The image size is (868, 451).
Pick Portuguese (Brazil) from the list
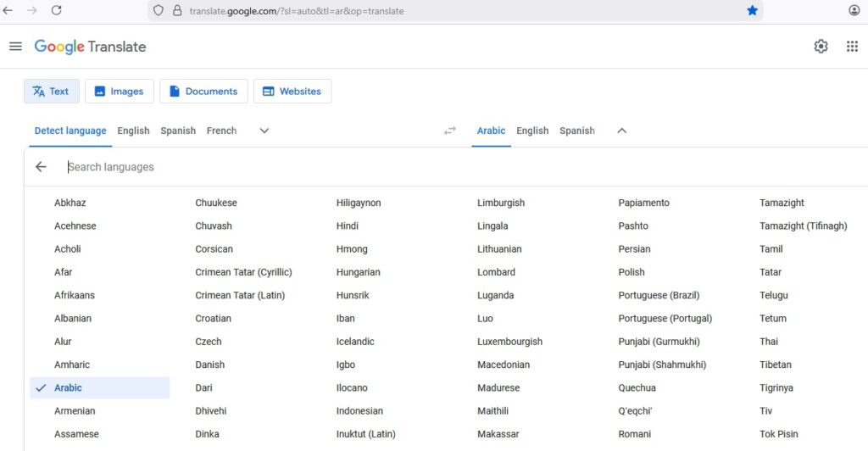[x=659, y=295]
